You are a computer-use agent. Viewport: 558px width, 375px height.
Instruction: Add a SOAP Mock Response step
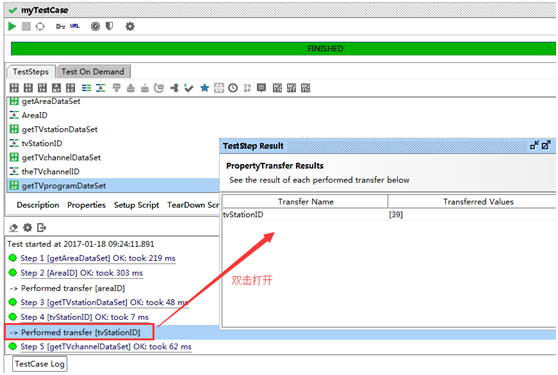[247, 88]
